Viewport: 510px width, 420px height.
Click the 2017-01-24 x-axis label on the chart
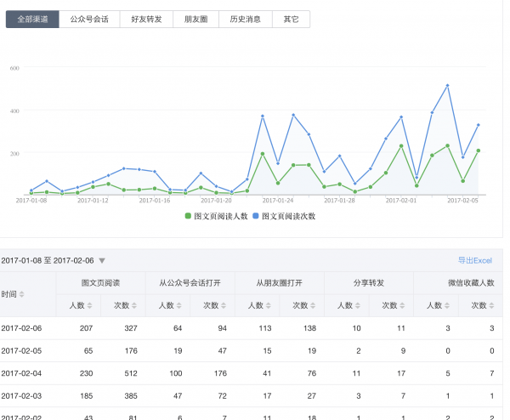[278, 201]
